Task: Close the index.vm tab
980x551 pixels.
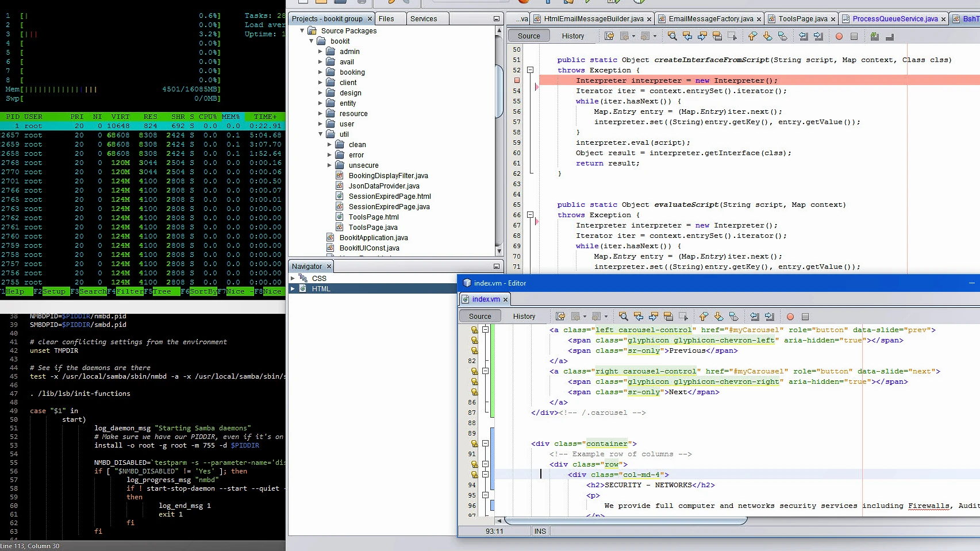Action: [x=506, y=299]
